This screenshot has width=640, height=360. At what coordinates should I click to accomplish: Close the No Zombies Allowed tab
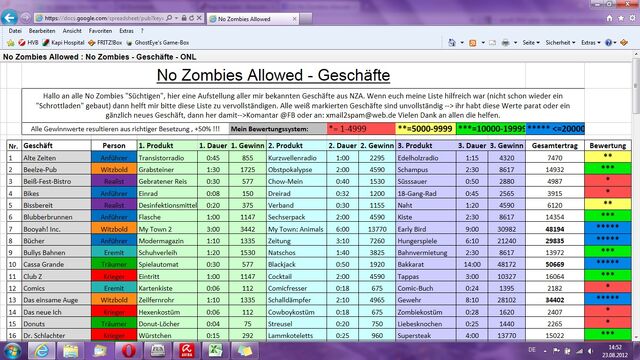295,19
